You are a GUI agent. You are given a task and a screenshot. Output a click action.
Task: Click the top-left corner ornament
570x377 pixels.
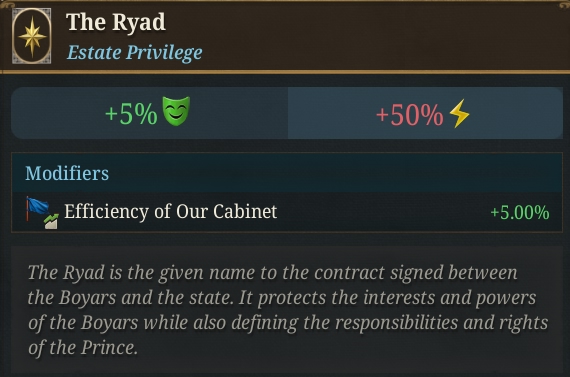[x=7, y=4]
